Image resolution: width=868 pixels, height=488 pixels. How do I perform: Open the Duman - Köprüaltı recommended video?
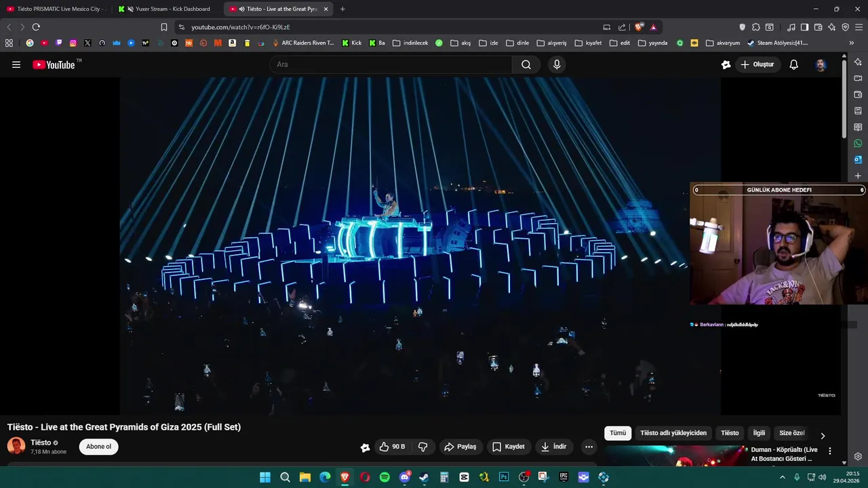point(785,454)
